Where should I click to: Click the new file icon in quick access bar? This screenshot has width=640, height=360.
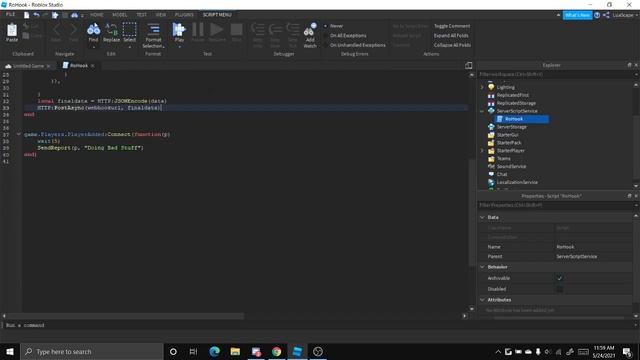(27, 15)
